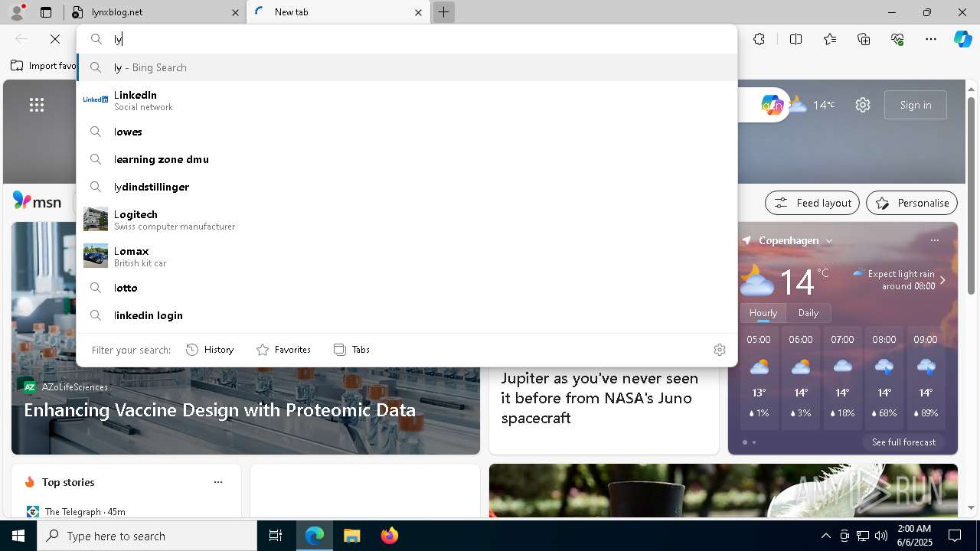Open new tab page settings gear
Image resolution: width=980 pixels, height=551 pixels.
(863, 105)
